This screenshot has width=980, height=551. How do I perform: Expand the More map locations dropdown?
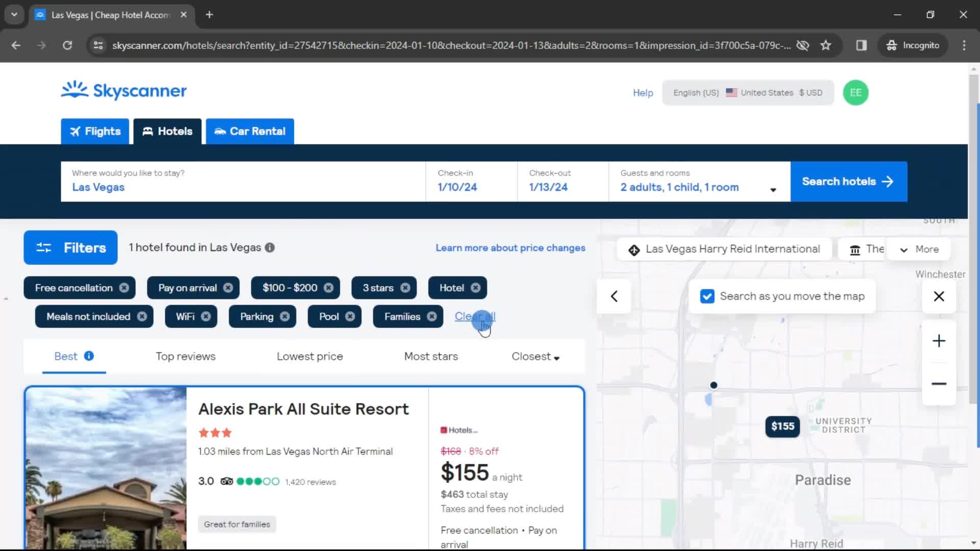[x=919, y=249]
